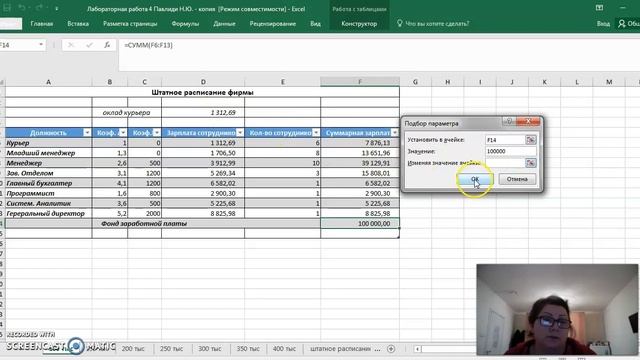Click the add new sheet plus icon
Viewport: 640px width, 360px height.
(391, 349)
